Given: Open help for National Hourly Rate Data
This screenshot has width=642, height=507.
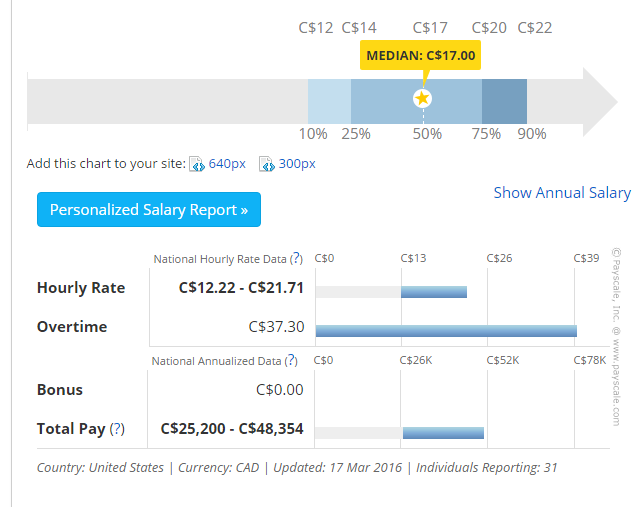Looking at the screenshot, I should coord(296,259).
